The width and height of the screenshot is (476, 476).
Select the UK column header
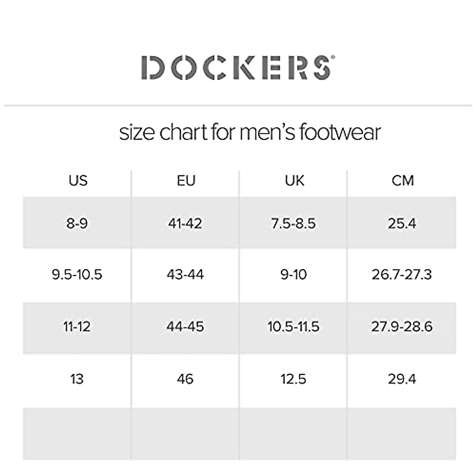coord(294,180)
